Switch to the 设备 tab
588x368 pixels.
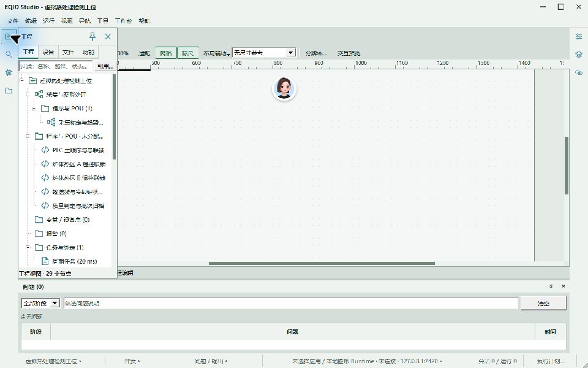[x=48, y=52]
